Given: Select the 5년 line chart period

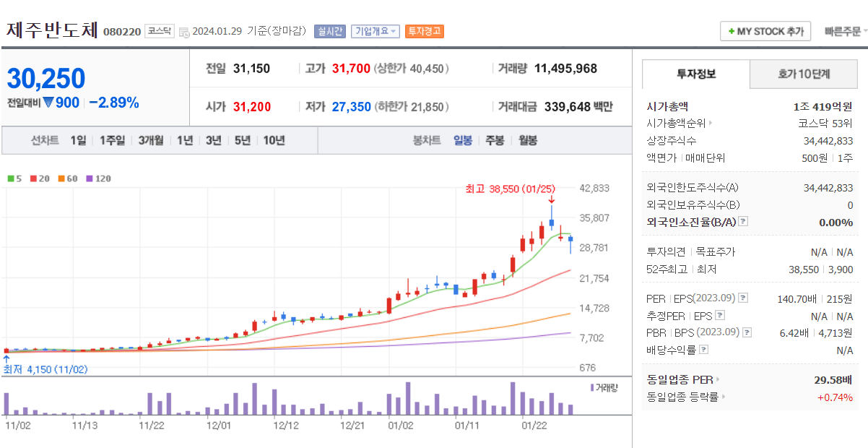Looking at the screenshot, I should click(x=242, y=140).
